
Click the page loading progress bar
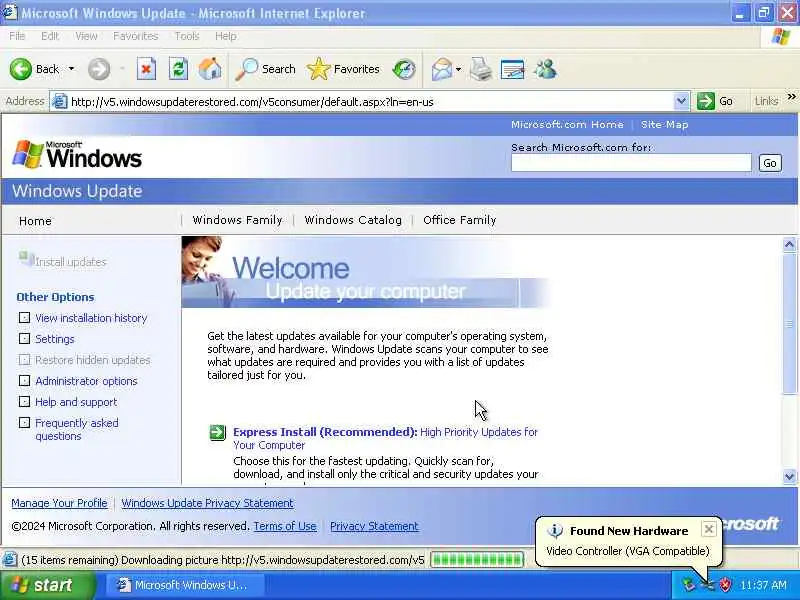(477, 560)
